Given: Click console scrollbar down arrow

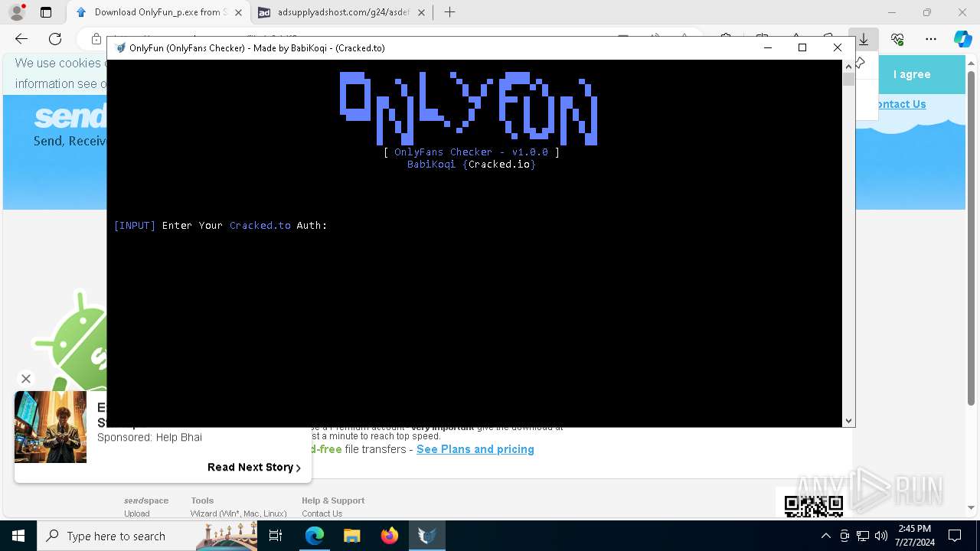Looking at the screenshot, I should 848,421.
